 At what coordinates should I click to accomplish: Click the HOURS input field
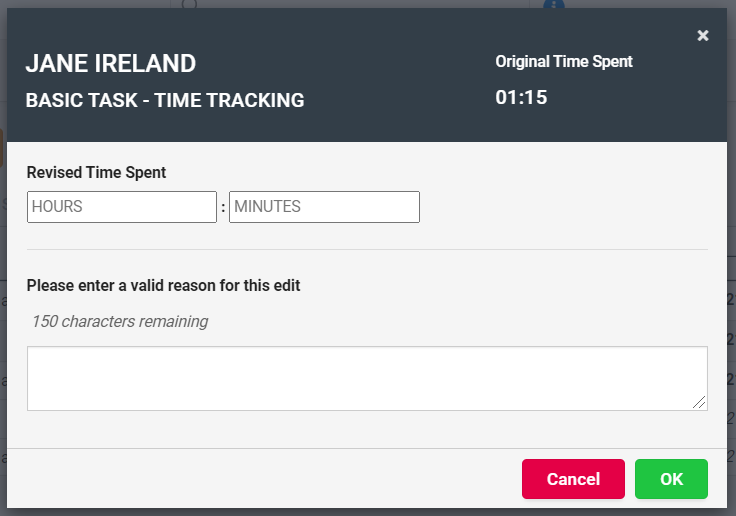pyautogui.click(x=122, y=207)
